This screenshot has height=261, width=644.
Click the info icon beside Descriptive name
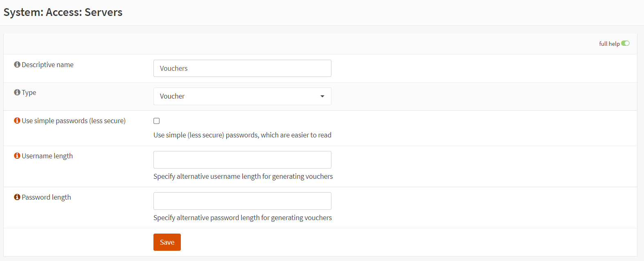tap(17, 65)
